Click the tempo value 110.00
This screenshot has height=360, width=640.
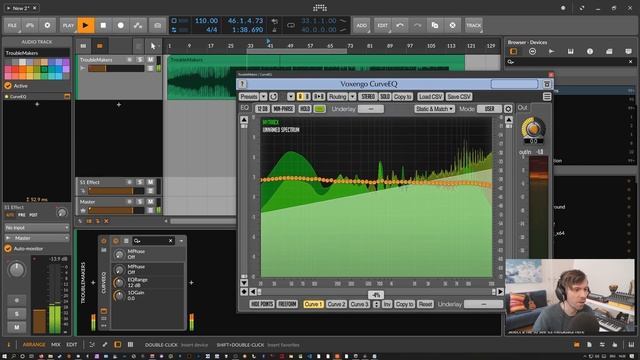coord(206,20)
